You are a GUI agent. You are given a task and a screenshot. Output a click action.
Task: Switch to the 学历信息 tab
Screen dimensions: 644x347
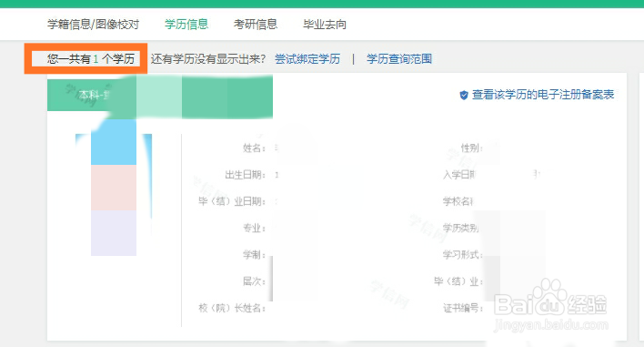click(x=186, y=25)
